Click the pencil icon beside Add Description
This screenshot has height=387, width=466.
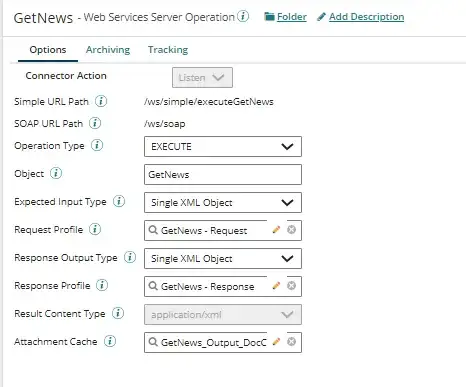point(321,17)
